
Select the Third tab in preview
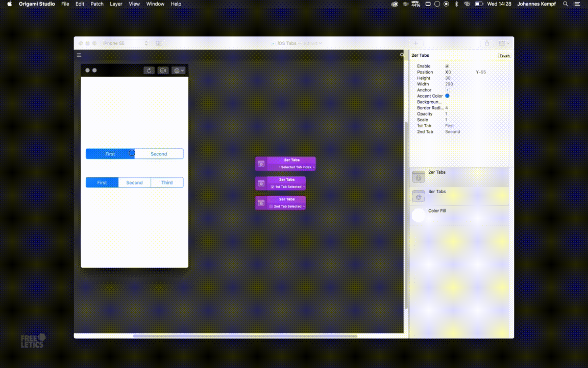(x=167, y=182)
